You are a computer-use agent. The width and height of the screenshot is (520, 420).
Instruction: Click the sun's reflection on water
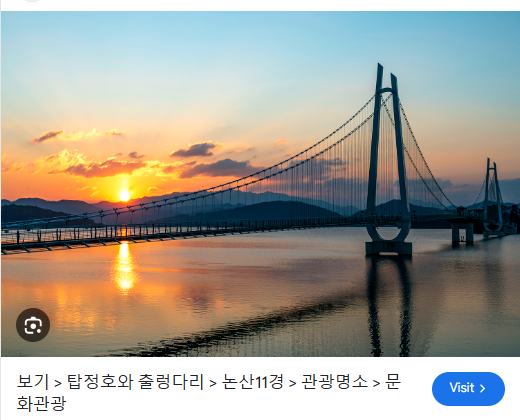125,267
